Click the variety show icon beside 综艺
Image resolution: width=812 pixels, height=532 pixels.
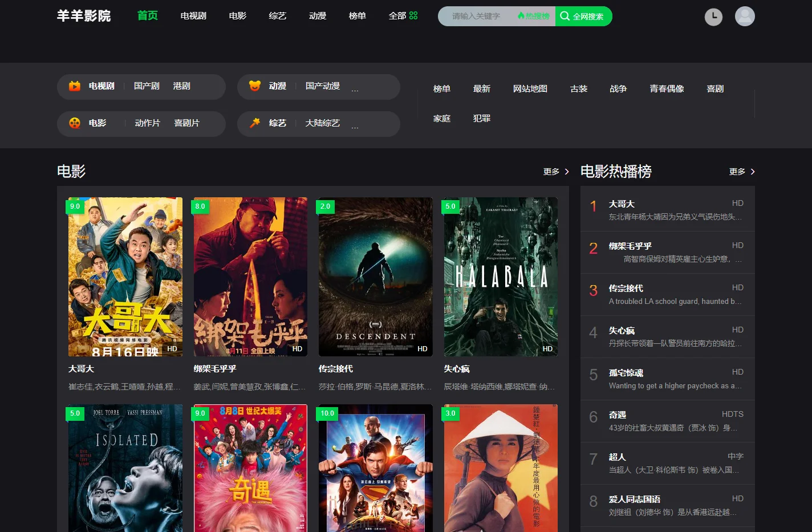(x=255, y=123)
